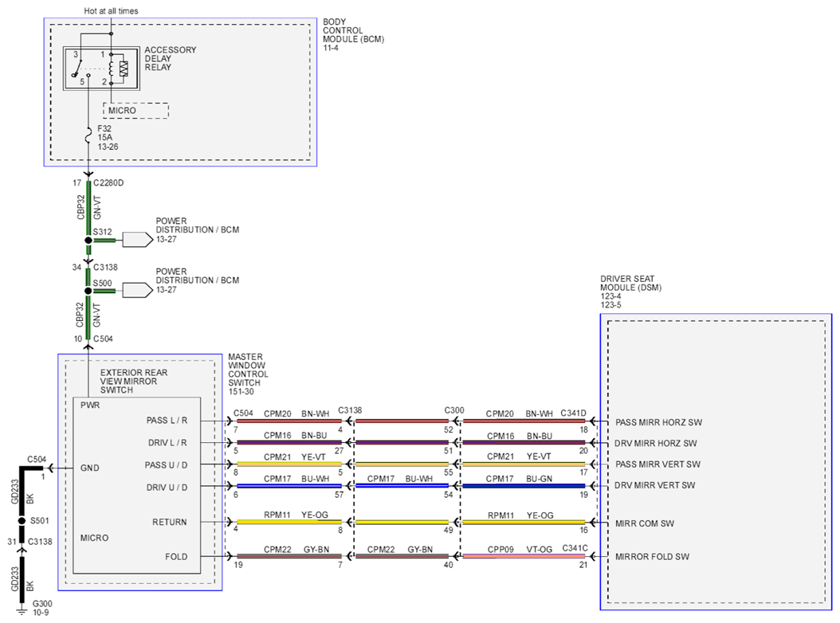Click the S312 splice dot
This screenshot has width=840, height=623.
coord(88,241)
